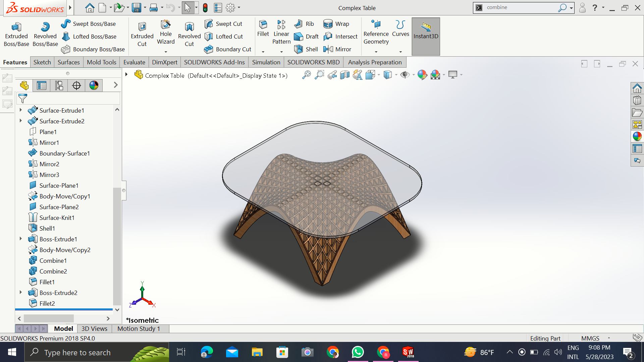The image size is (644, 362).
Task: Open the Reference Geometry dropdown arrow
Action: click(x=376, y=52)
